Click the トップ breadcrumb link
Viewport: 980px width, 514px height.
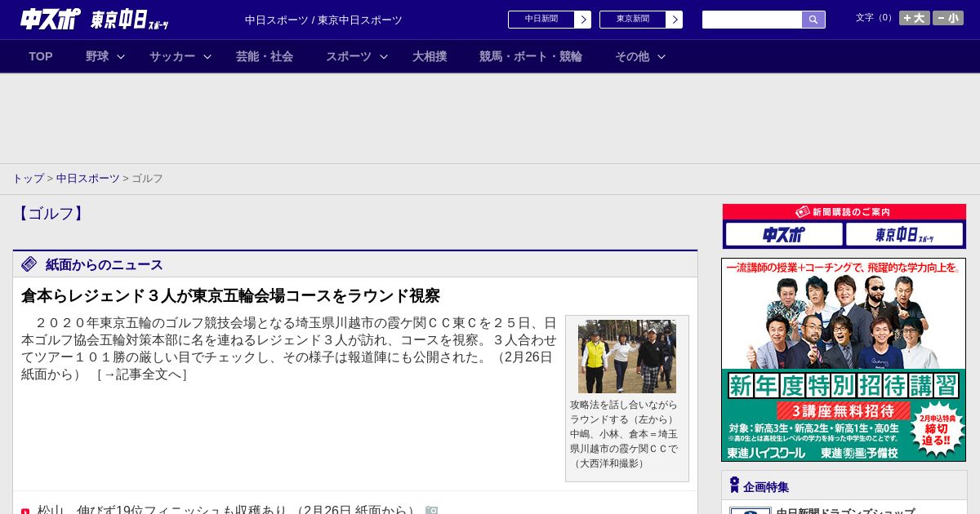click(28, 179)
